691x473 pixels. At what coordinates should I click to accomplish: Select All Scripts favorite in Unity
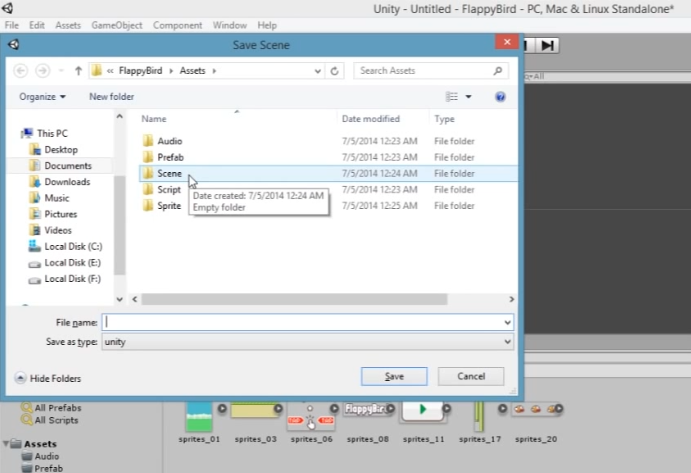pyautogui.click(x=50, y=420)
